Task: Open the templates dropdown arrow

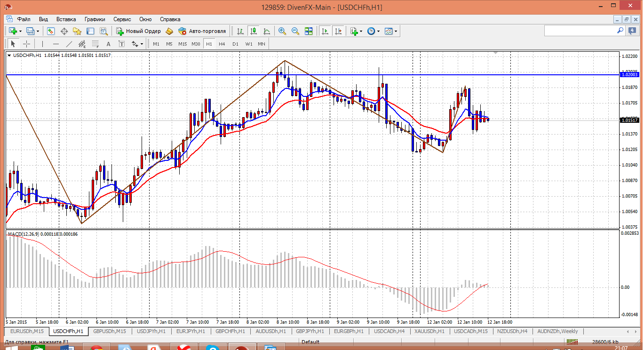Action: point(396,31)
